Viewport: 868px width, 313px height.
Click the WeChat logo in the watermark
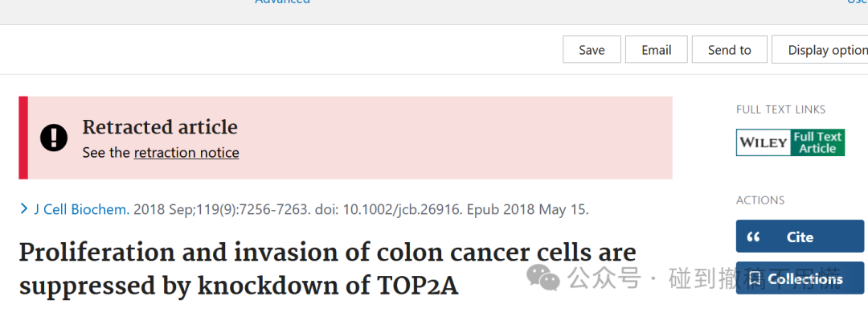[543, 277]
